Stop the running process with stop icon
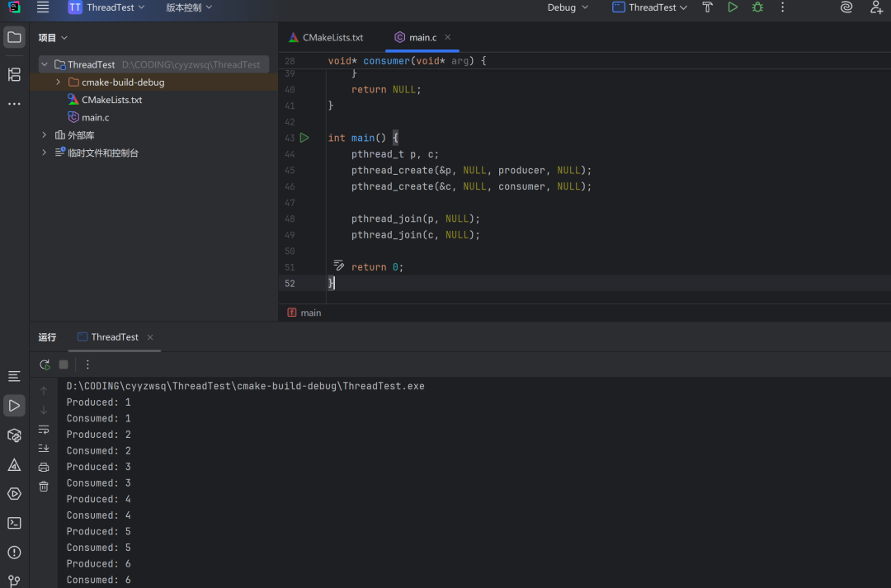Image resolution: width=891 pixels, height=588 pixels. (x=64, y=365)
